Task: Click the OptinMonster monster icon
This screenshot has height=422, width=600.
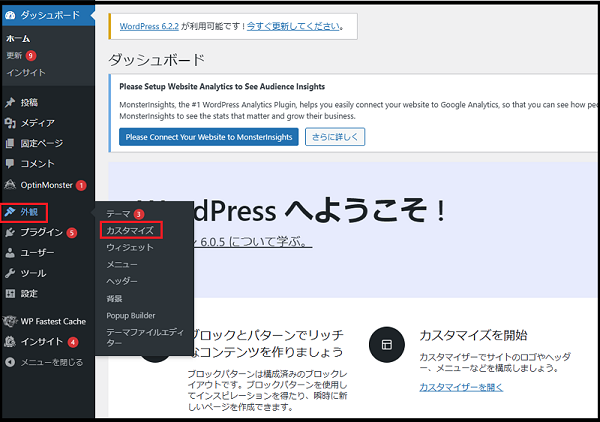Action: (x=10, y=185)
